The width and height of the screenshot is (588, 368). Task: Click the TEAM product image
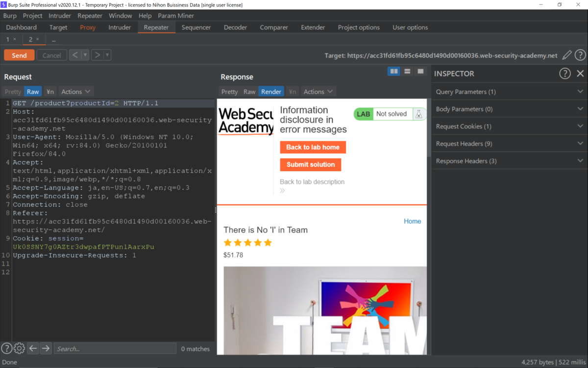point(325,310)
